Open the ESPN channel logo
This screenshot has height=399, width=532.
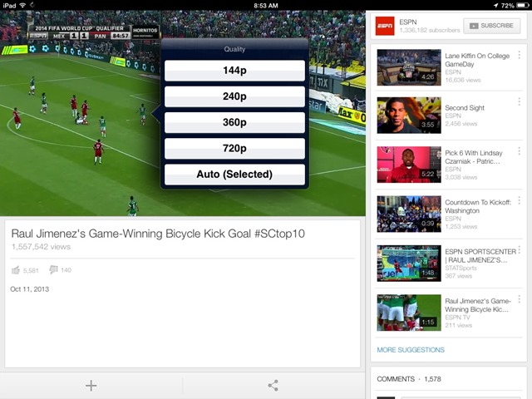coord(385,26)
